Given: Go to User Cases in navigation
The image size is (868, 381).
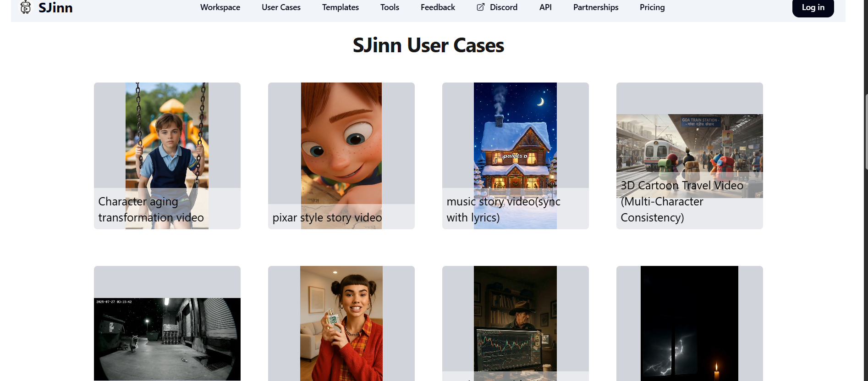Looking at the screenshot, I should point(281,7).
